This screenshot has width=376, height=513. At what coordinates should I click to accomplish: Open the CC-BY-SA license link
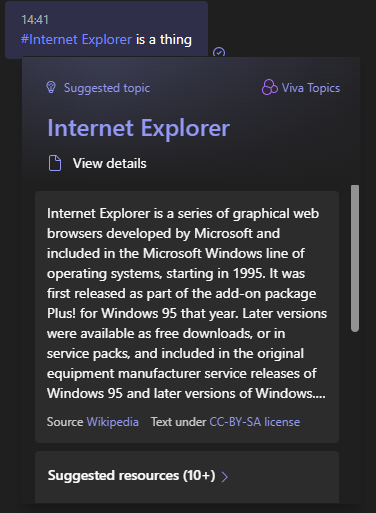(255, 422)
